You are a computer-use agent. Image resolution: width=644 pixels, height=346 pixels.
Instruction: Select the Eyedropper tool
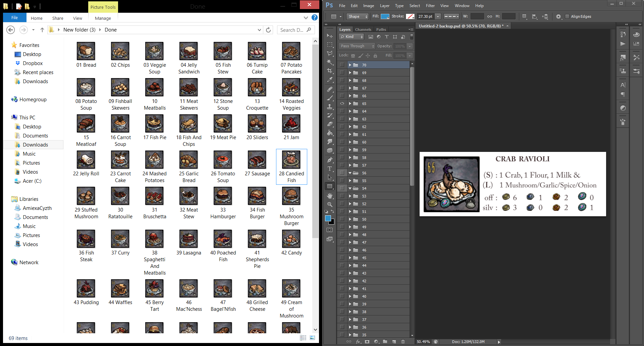tap(330, 80)
